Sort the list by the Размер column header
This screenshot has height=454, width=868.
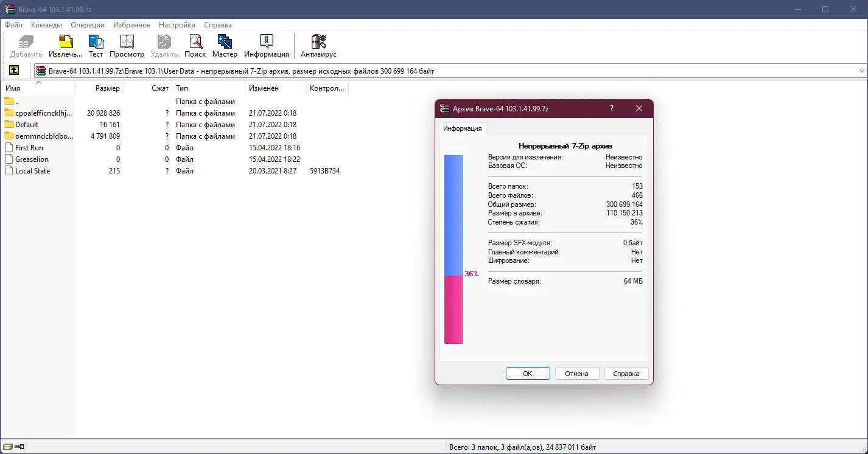tap(99, 88)
